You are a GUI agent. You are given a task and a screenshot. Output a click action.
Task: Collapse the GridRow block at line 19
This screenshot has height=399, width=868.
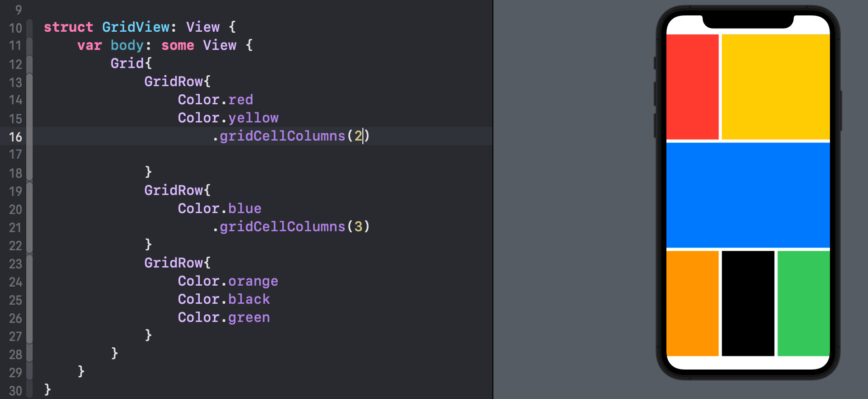click(29, 191)
